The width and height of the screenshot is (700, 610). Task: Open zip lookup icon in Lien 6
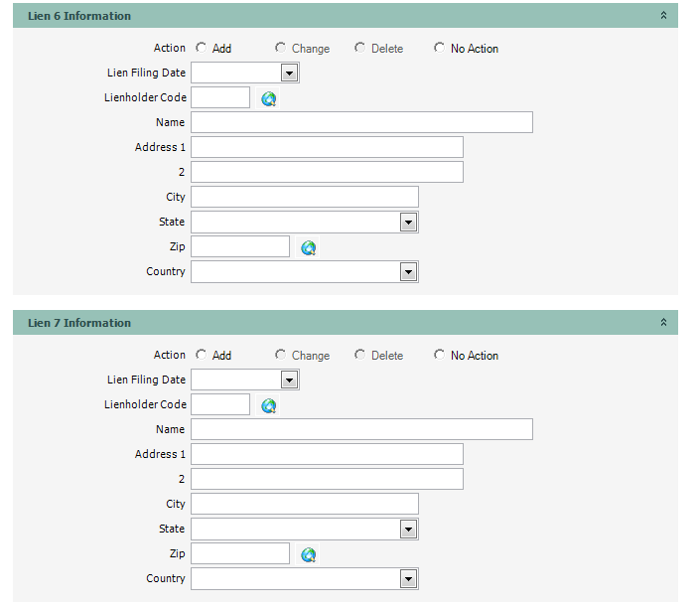pyautogui.click(x=308, y=247)
